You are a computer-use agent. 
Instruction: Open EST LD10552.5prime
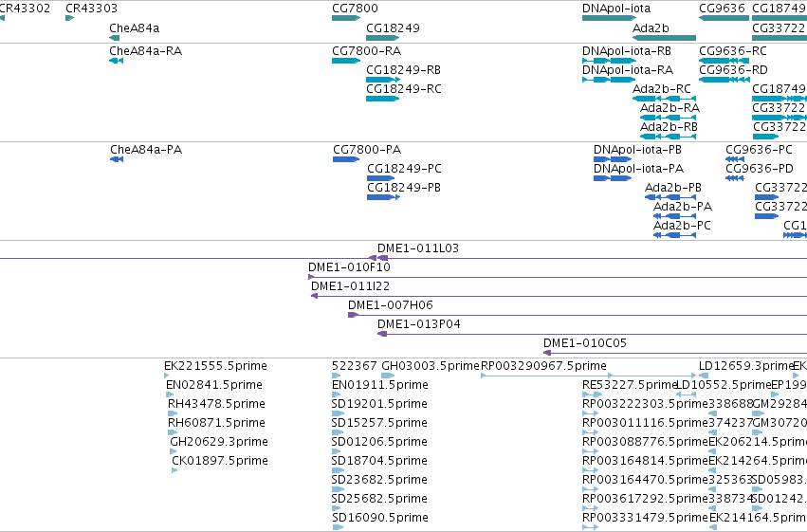coord(724,385)
